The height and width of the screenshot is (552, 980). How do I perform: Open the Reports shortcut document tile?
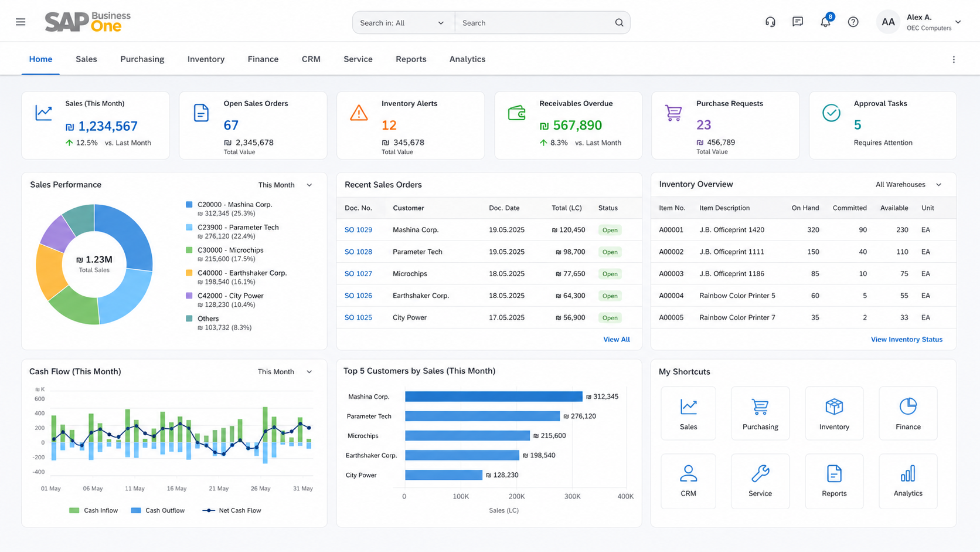tap(834, 481)
